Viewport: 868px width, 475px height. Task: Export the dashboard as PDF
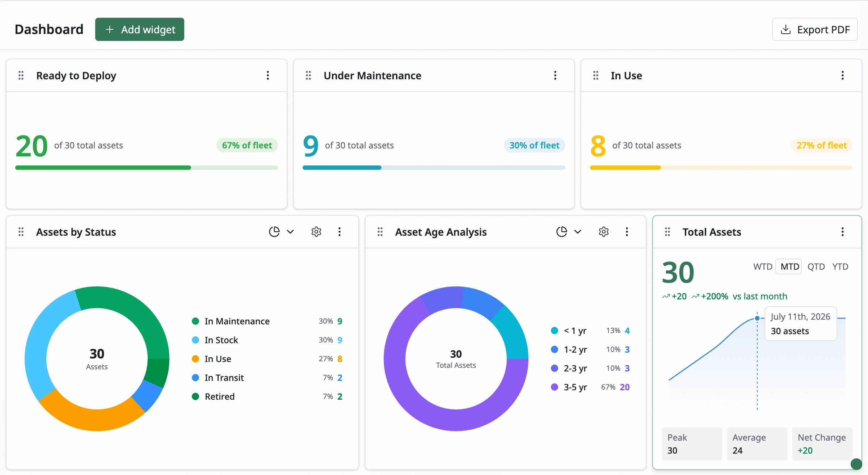click(815, 29)
